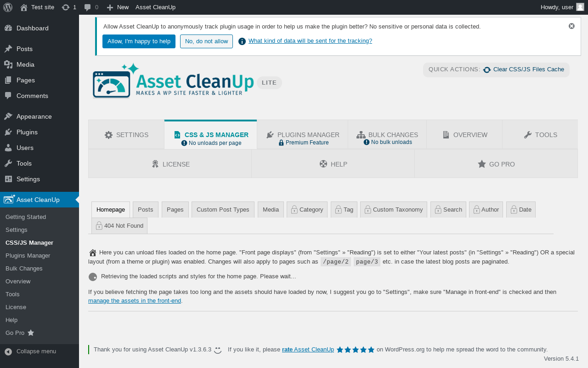Open the LICENSE tab
The image size is (588, 368).
(170, 164)
